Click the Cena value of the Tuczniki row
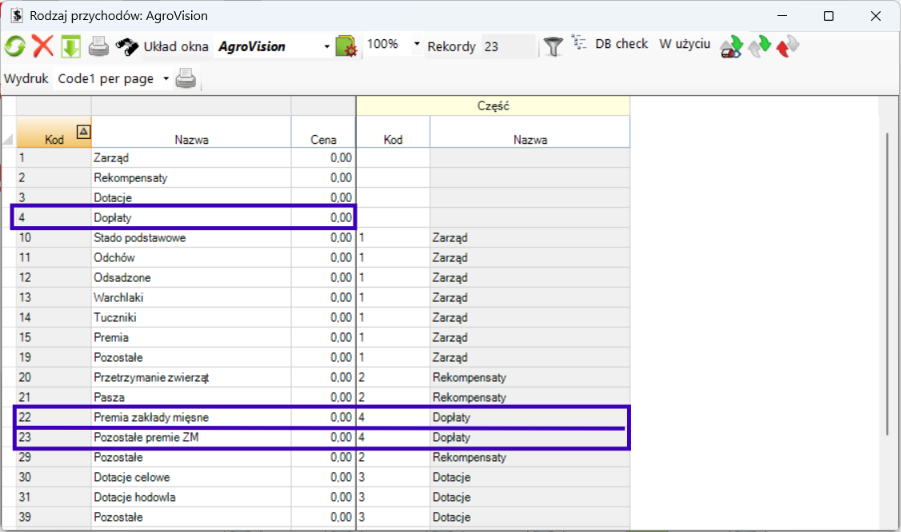 [x=324, y=318]
